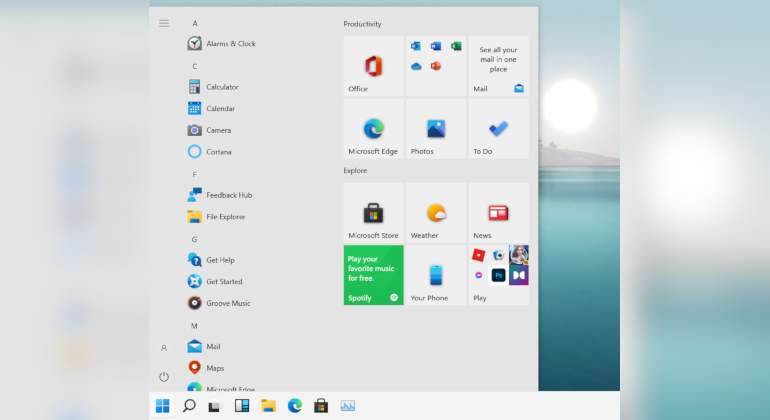Open the Play folder tile
770x420 pixels.
[x=498, y=275]
